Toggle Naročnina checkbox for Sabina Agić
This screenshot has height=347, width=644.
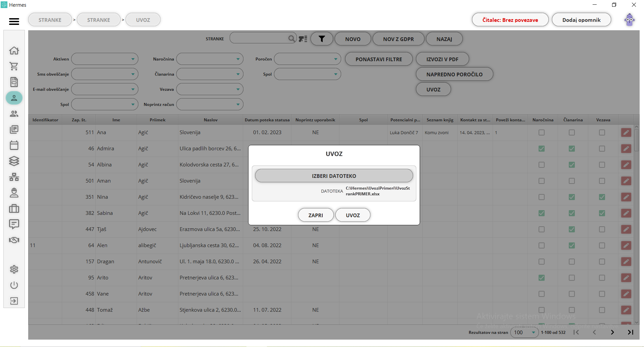(542, 213)
